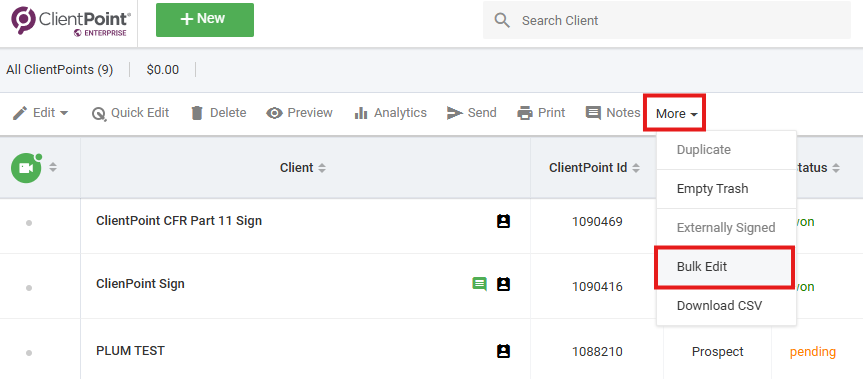Click ClientPoint Id 1090416

(597, 287)
